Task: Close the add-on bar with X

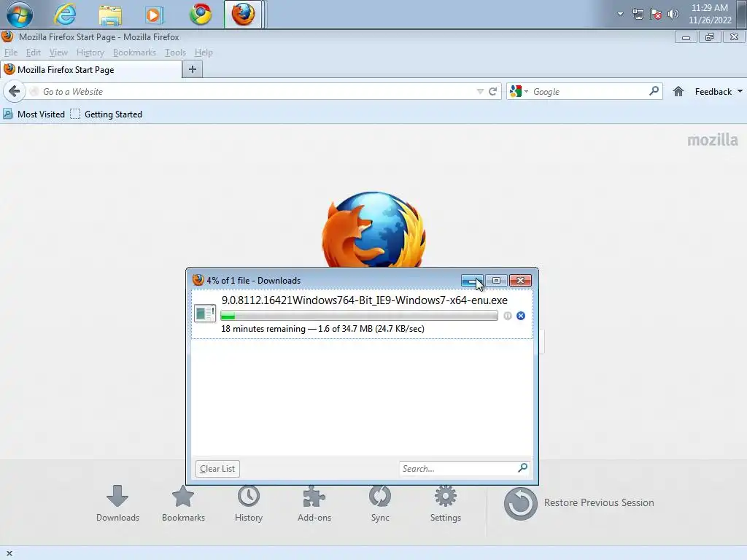Action: [9, 553]
